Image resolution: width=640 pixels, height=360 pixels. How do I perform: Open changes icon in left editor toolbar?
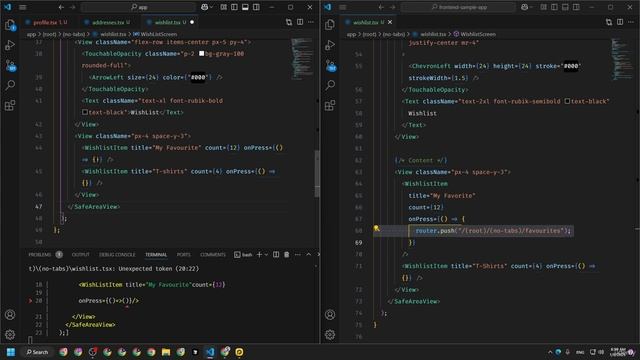289,22
